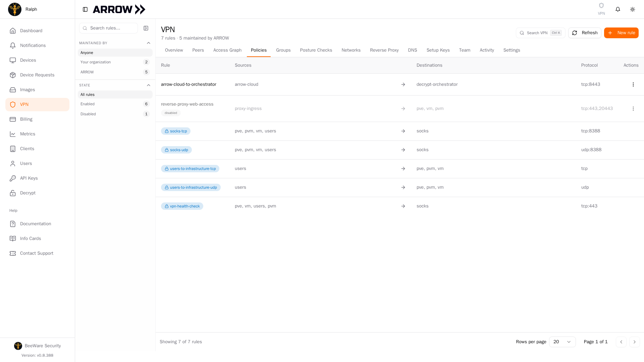This screenshot has width=644, height=362.
Task: Collapse the Maintained By filter section
Action: coord(149,43)
